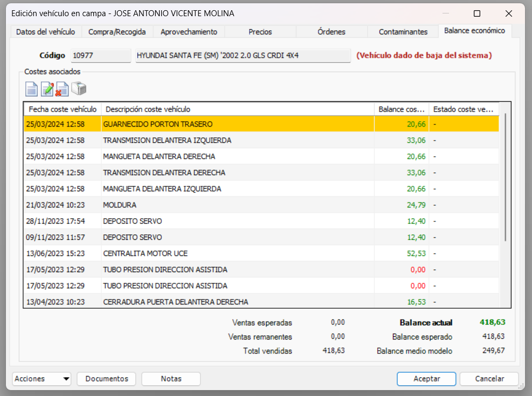Viewport: 532px width, 396px height.
Task: Click the delete cost icon with red X
Action: (x=63, y=88)
